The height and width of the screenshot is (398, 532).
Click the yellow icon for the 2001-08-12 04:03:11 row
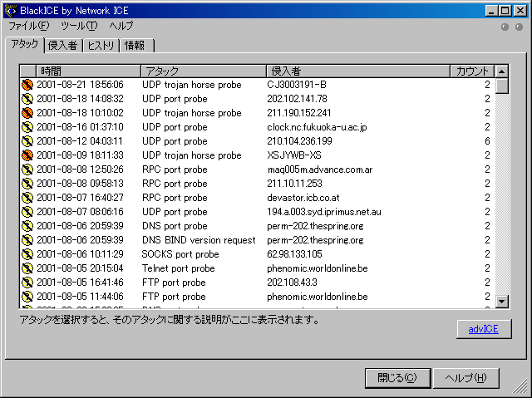pyautogui.click(x=27, y=141)
